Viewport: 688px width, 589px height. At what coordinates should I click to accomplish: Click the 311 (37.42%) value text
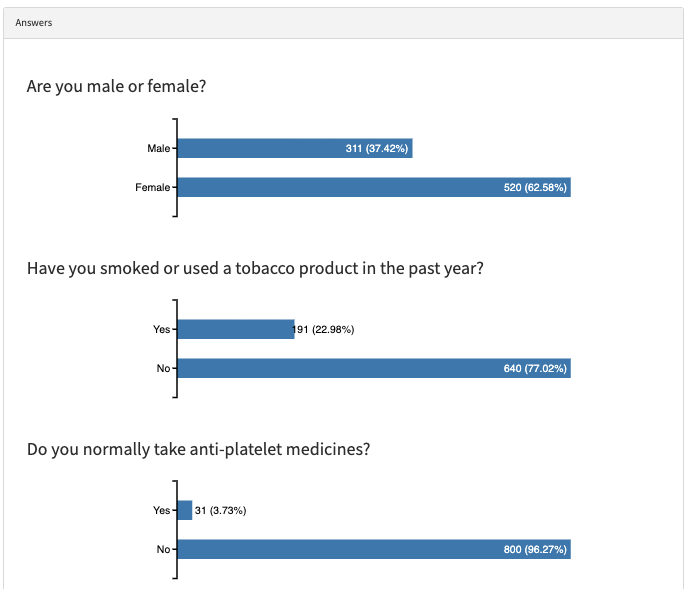376,148
